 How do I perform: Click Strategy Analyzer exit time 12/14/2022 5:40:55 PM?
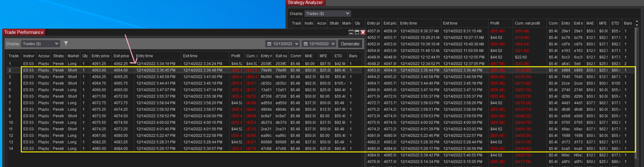463,155
